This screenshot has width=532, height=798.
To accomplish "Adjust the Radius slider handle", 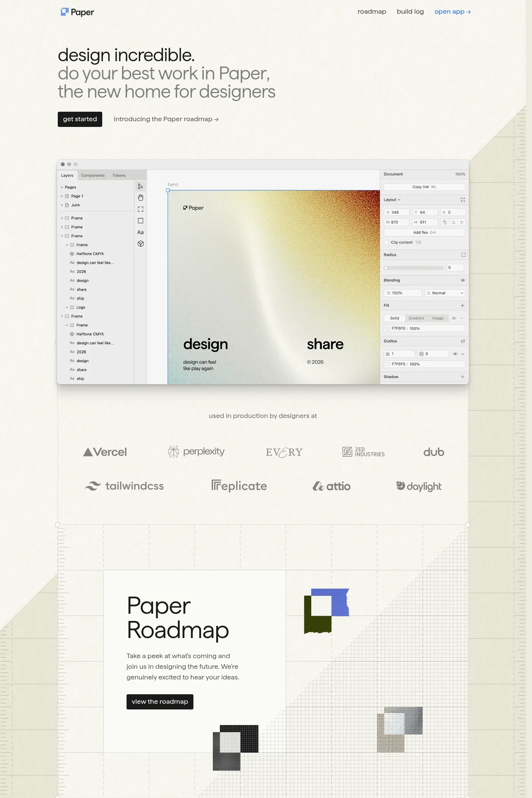I will pos(386,268).
